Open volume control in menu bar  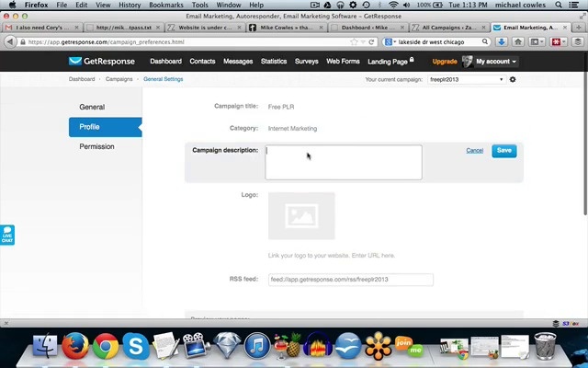[406, 5]
